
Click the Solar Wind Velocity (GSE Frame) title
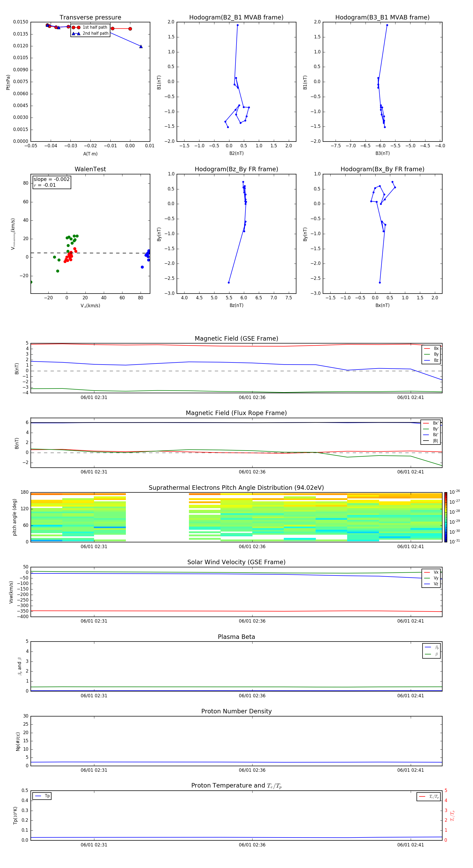pyautogui.click(x=236, y=562)
